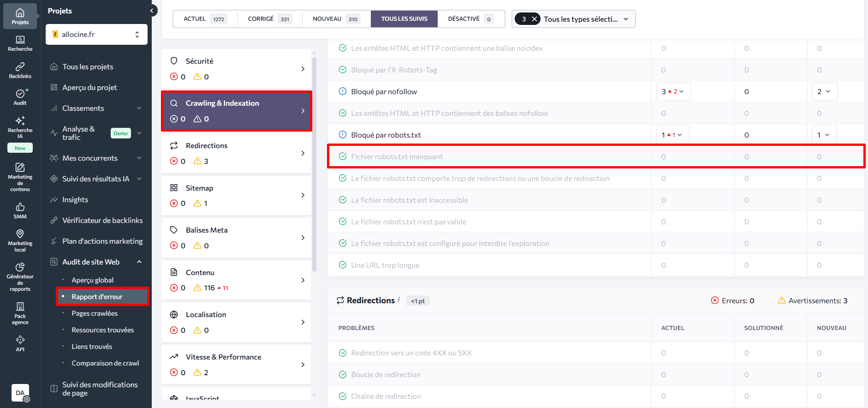The width and height of the screenshot is (868, 408).
Task: Open Comparaison de crawl submenu item
Action: click(105, 363)
